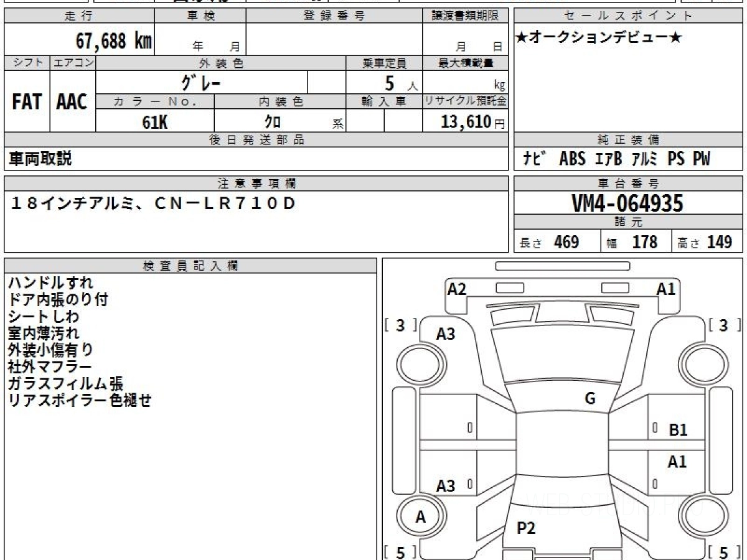This screenshot has height=560, width=747.
Task: Click the 最大積載量 header
Action: click(466, 63)
